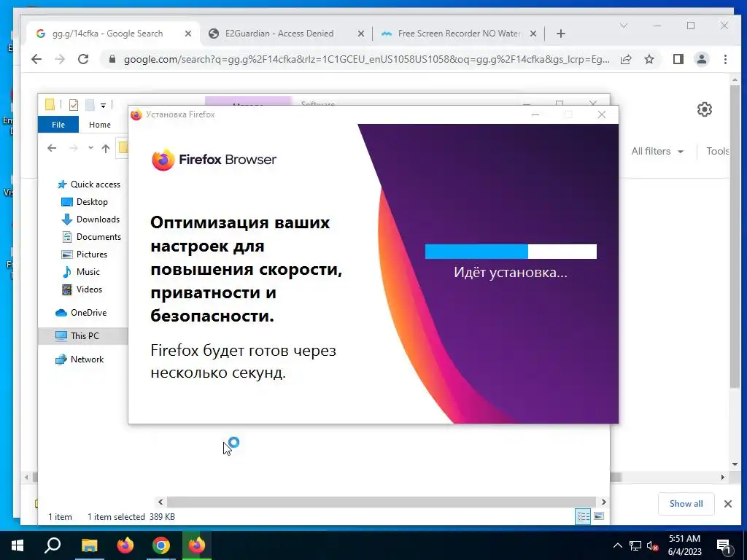Open new Chrome tab with plus
The height and width of the screenshot is (560, 747).
click(561, 34)
